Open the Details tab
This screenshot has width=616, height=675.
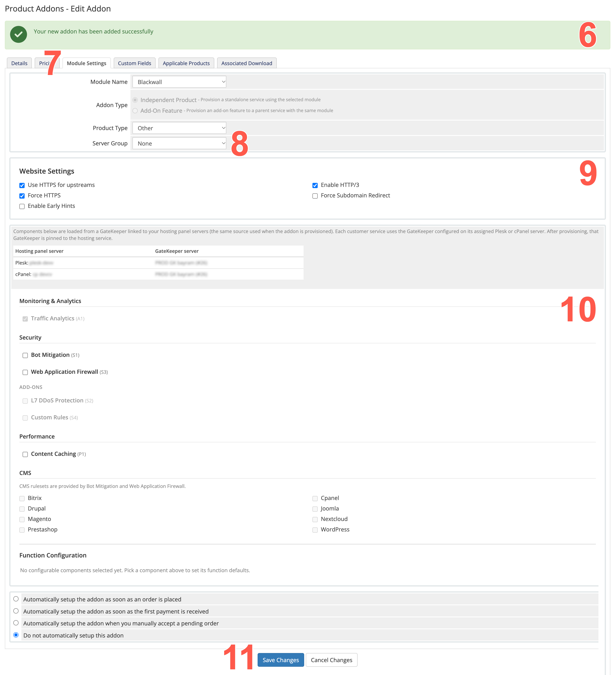tap(19, 63)
